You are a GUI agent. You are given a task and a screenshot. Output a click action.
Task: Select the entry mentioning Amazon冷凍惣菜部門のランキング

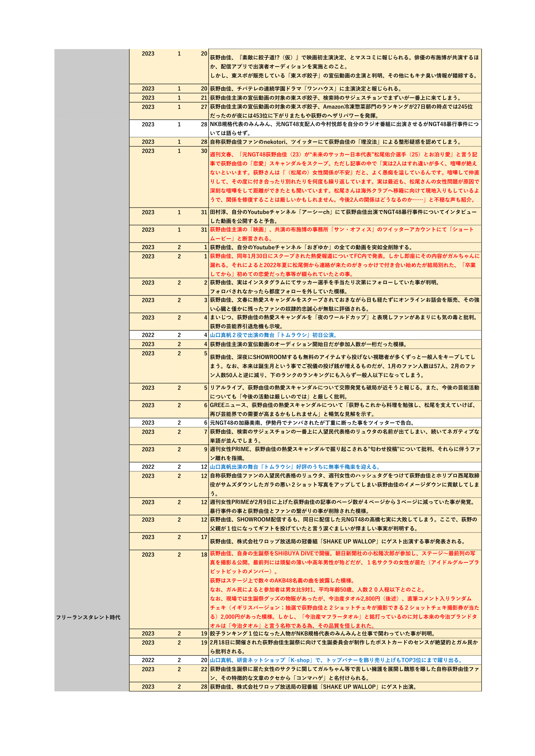click(342, 111)
